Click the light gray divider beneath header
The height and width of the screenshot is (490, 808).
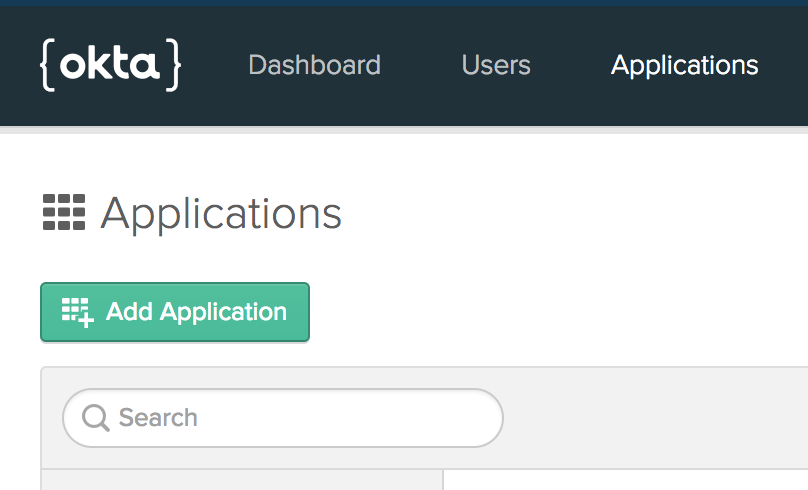(404, 130)
